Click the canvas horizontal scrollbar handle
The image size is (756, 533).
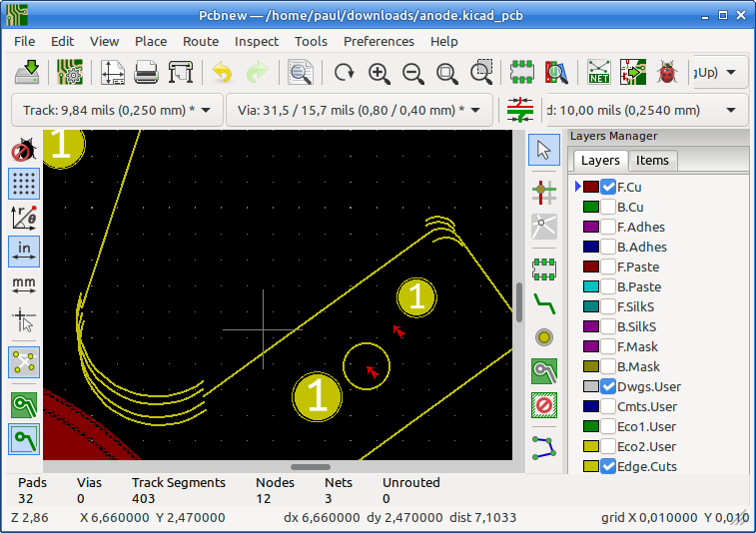click(311, 467)
